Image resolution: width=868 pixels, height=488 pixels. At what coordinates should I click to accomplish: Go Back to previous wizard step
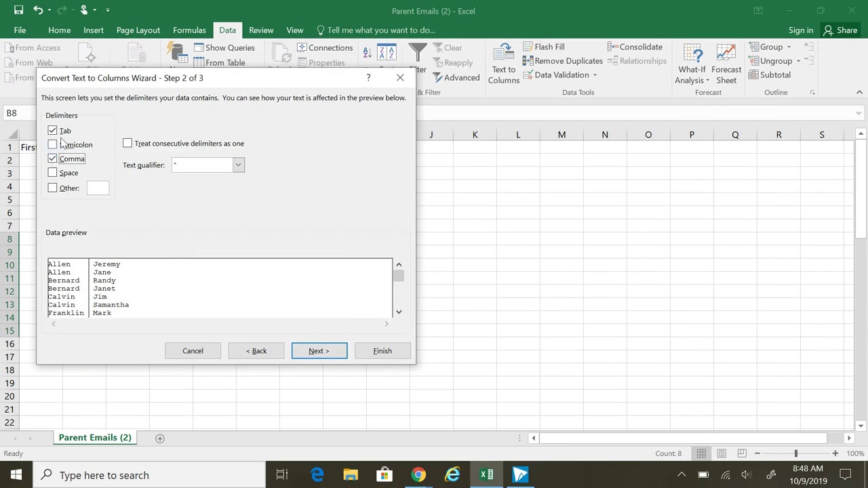(256, 350)
